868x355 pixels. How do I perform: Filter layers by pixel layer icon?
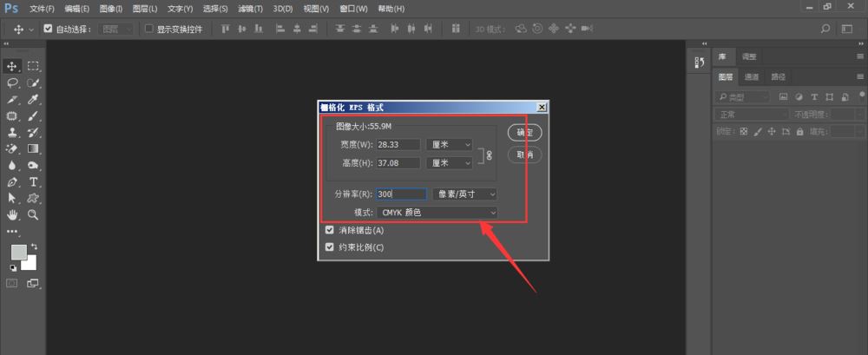tap(783, 97)
